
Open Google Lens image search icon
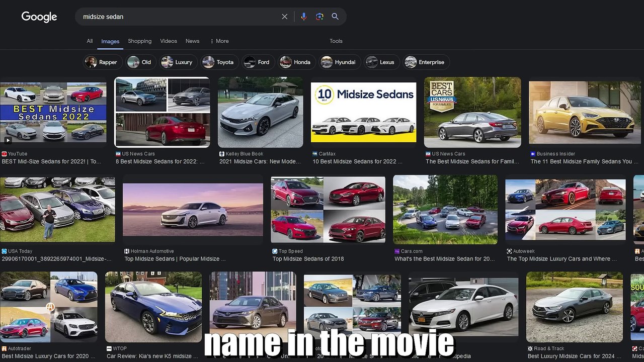[x=319, y=17]
